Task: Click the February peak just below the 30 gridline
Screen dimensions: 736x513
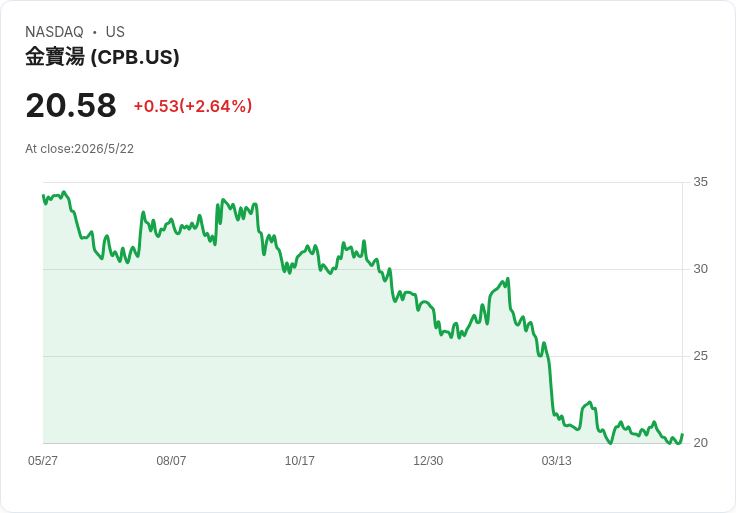Action: tap(507, 279)
